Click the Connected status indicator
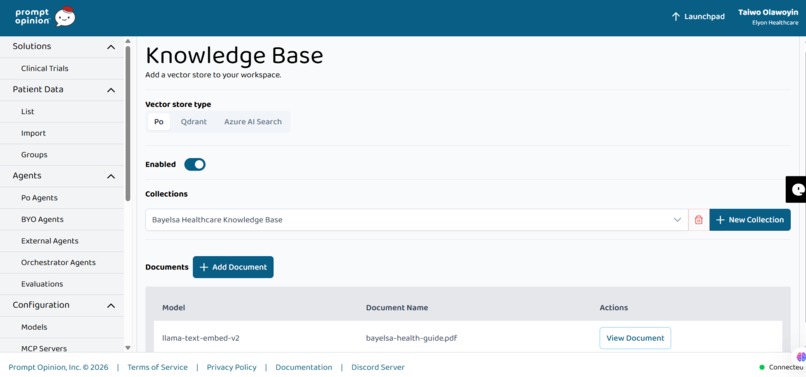Image resolution: width=806 pixels, height=377 pixels. tap(781, 367)
